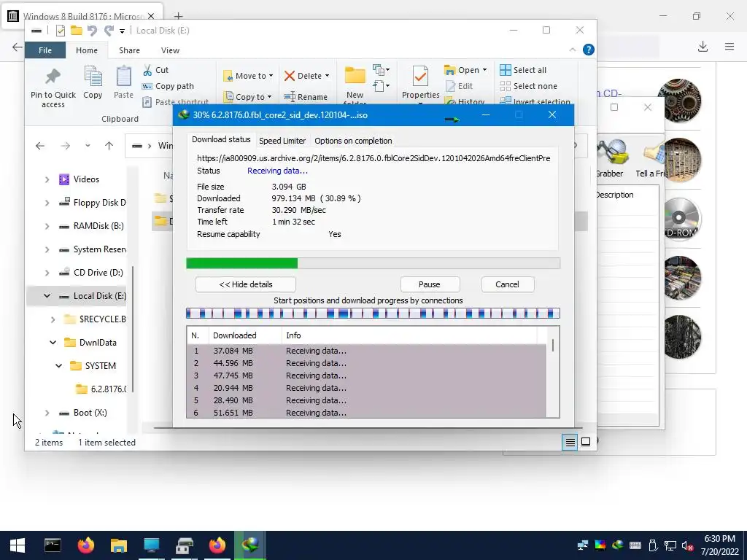Open recent locations dropdown arrow
The width and height of the screenshot is (747, 560).
pyautogui.click(x=88, y=146)
